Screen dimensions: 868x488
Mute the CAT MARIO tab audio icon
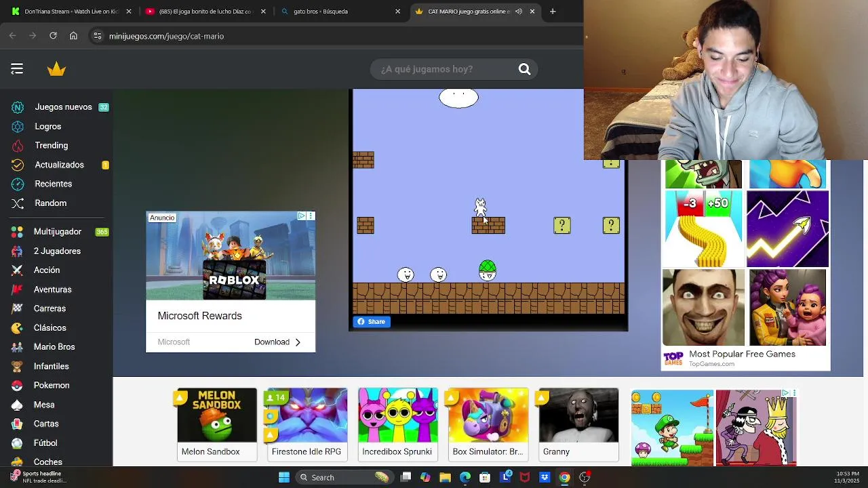(x=519, y=12)
